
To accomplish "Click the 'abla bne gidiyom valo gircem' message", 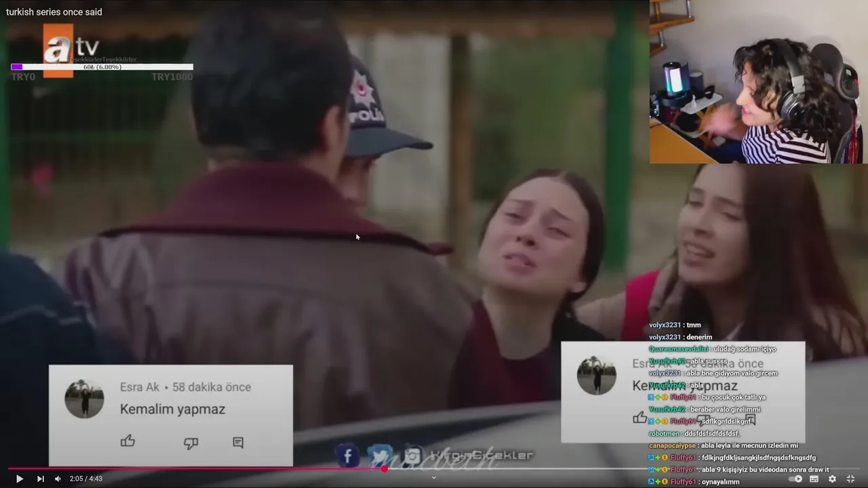I will point(713,373).
